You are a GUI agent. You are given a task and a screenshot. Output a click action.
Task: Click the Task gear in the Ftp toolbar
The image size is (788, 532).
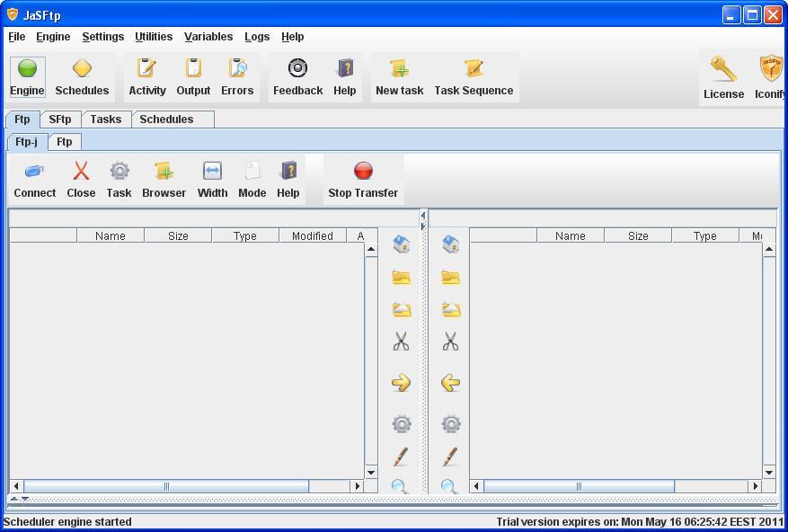coord(120,180)
